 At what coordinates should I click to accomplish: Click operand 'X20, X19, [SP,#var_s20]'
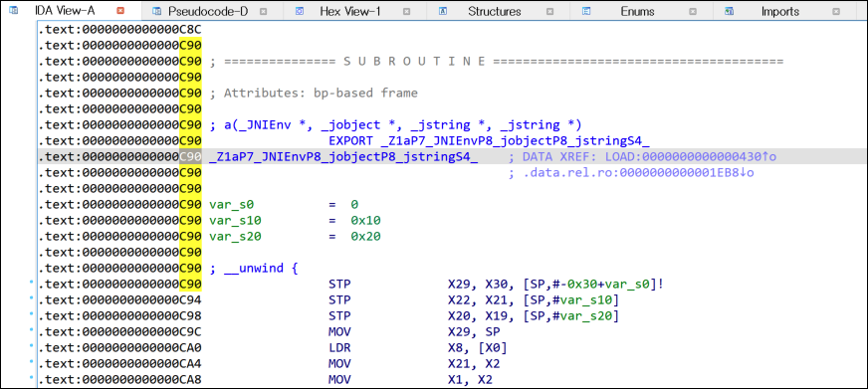pos(534,316)
